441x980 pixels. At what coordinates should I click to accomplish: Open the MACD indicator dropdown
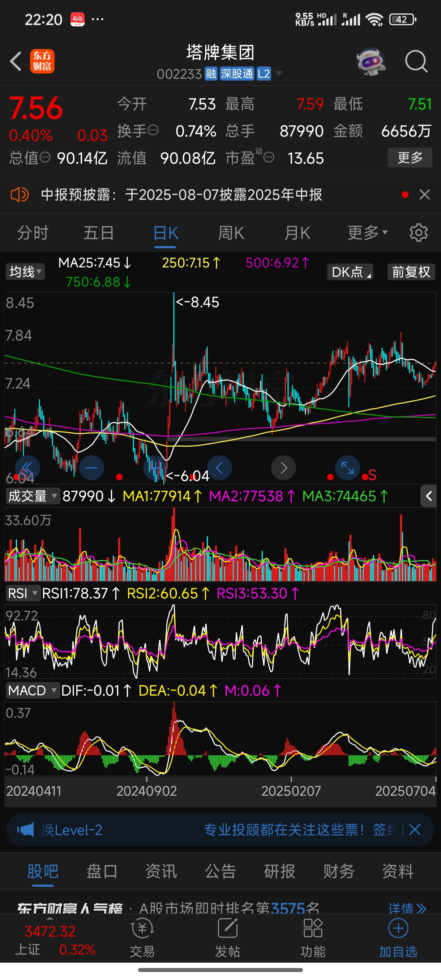pos(33,690)
